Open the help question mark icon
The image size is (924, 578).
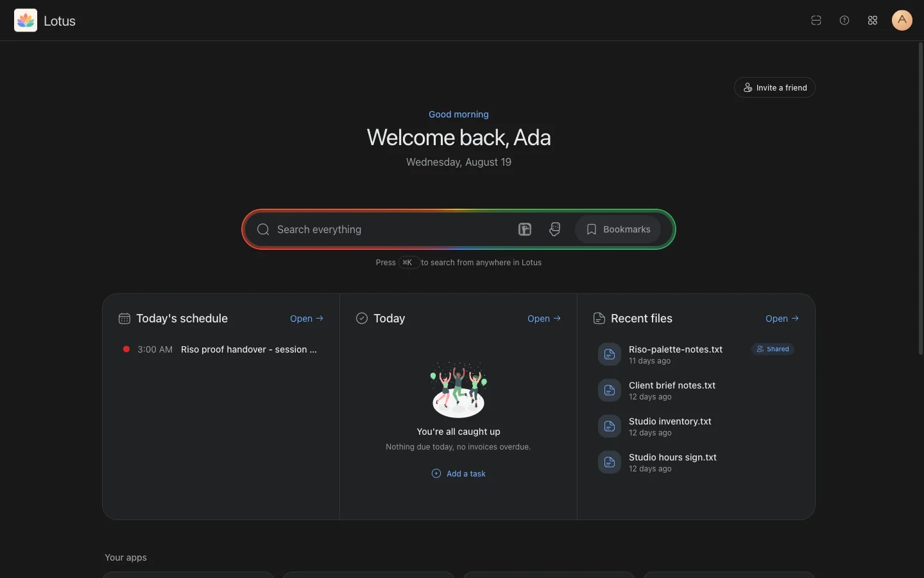pyautogui.click(x=844, y=21)
